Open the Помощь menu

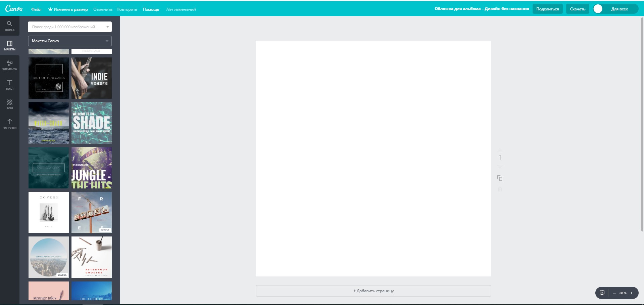point(151,9)
